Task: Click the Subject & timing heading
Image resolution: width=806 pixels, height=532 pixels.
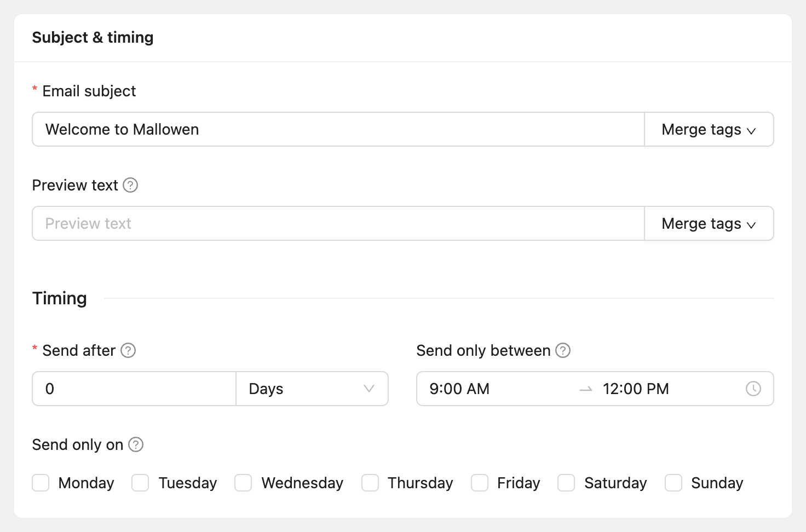Action: coord(93,37)
